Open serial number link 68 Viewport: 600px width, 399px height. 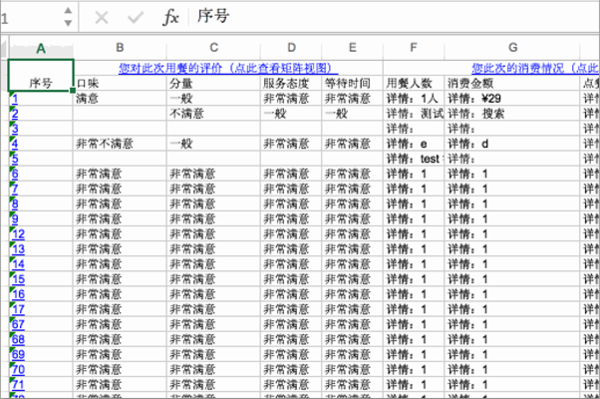[18, 339]
